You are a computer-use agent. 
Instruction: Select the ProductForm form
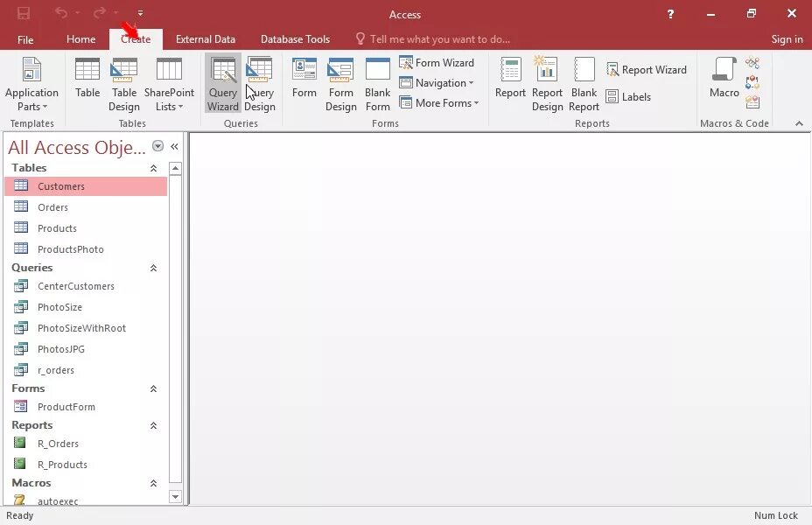(x=86, y=407)
